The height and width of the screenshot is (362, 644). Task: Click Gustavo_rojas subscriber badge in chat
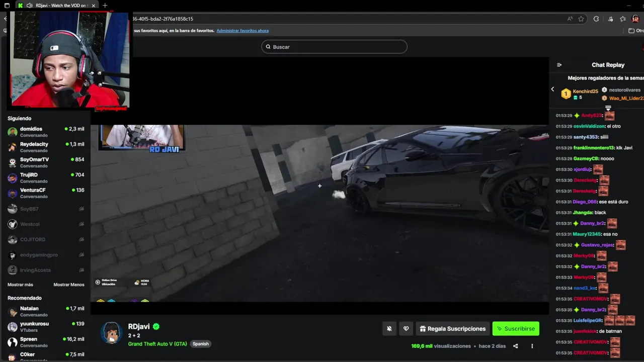[x=577, y=245]
